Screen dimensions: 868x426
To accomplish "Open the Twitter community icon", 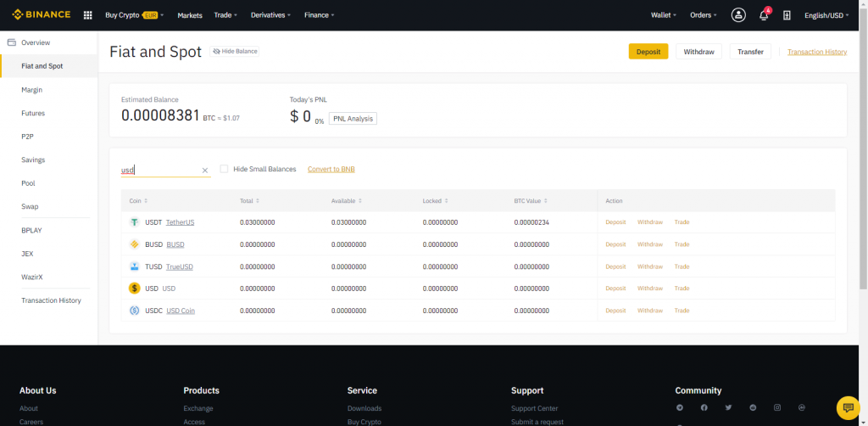I will pos(728,407).
